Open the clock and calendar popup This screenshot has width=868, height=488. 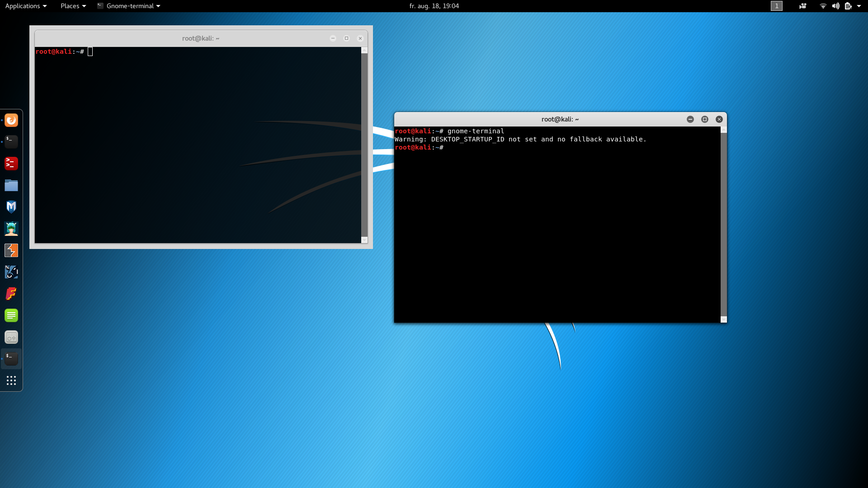click(x=434, y=6)
